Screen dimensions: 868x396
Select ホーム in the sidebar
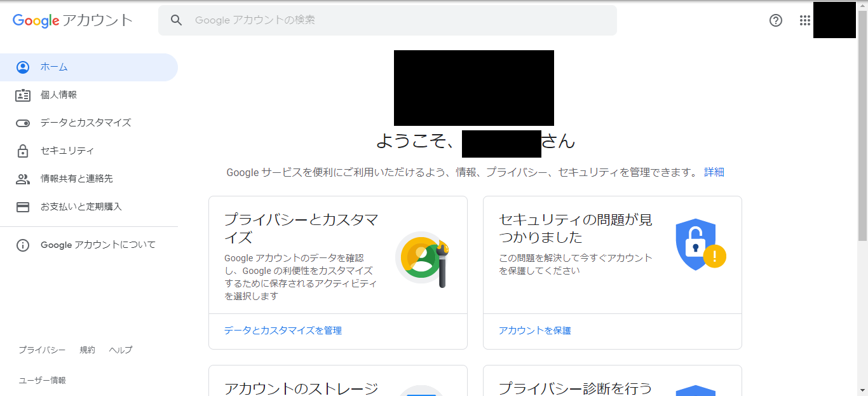point(89,67)
